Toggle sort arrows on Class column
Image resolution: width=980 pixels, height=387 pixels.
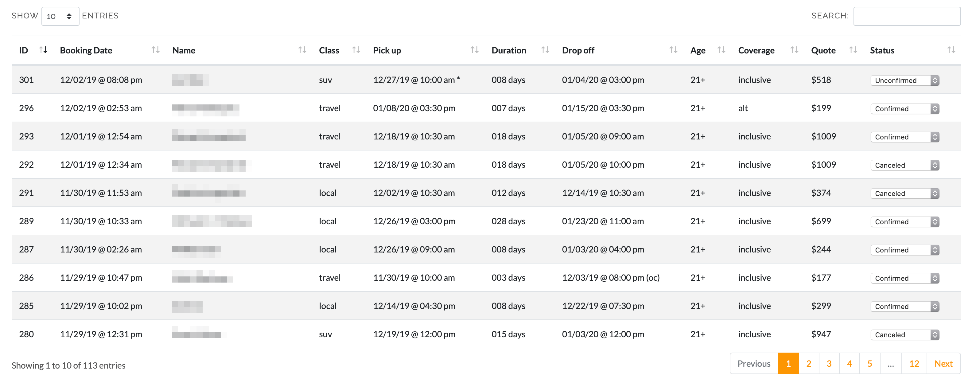pos(356,50)
